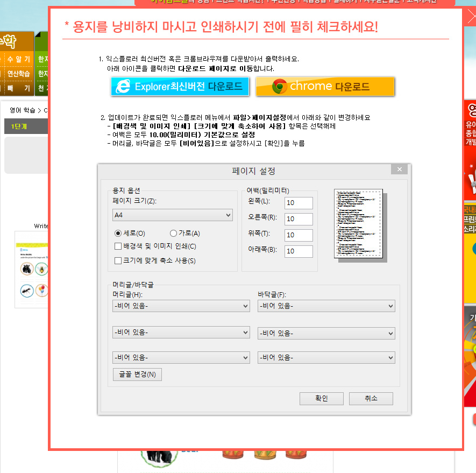476x473 pixels.
Task: Select the 가로(A) landscape radio button
Action: 173,234
